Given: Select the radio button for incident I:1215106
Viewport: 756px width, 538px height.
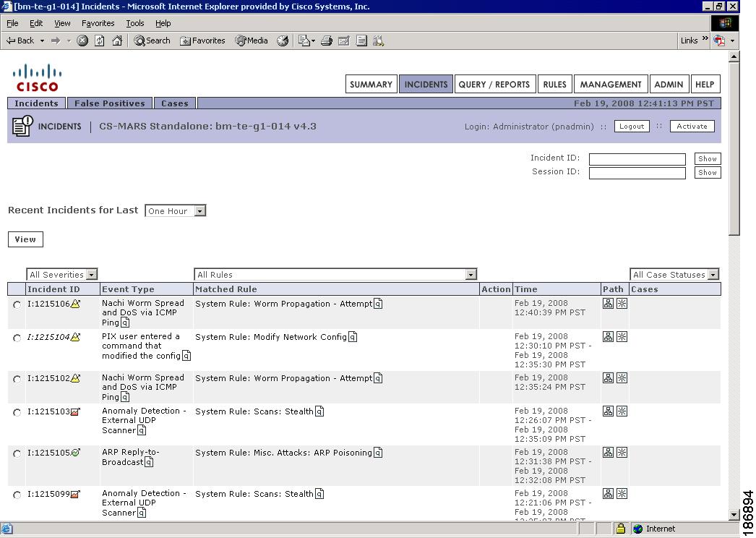Looking at the screenshot, I should [x=16, y=304].
